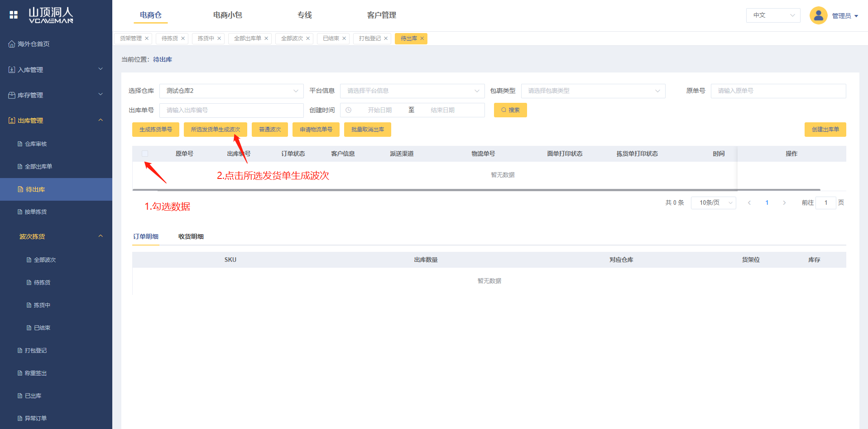Switch to the 收货明细 tab
Image resolution: width=868 pixels, height=429 pixels.
click(191, 236)
